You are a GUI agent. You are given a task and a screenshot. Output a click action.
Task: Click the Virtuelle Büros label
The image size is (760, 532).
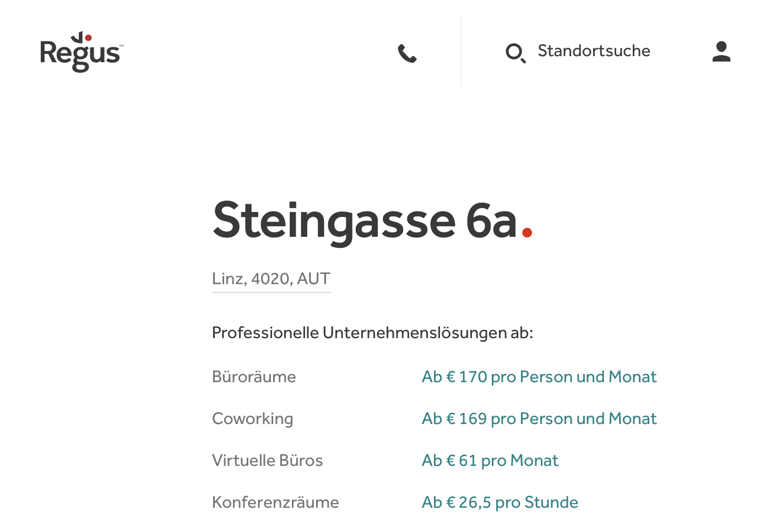pyautogui.click(x=268, y=460)
